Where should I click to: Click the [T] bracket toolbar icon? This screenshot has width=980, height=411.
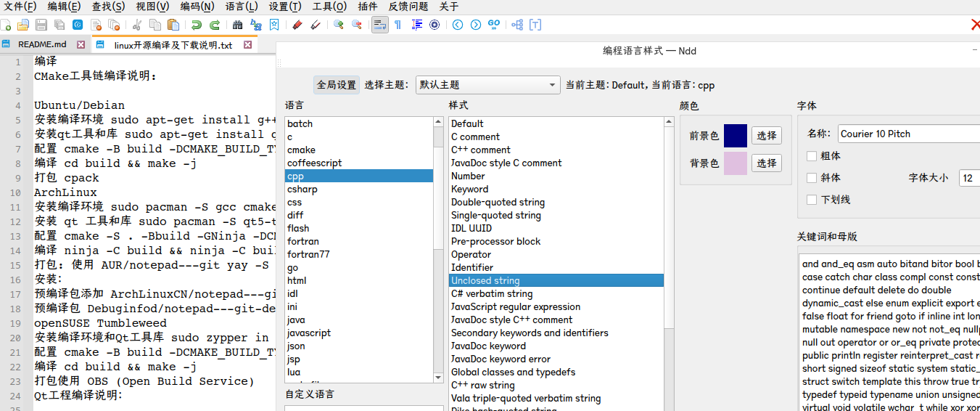tap(535, 25)
